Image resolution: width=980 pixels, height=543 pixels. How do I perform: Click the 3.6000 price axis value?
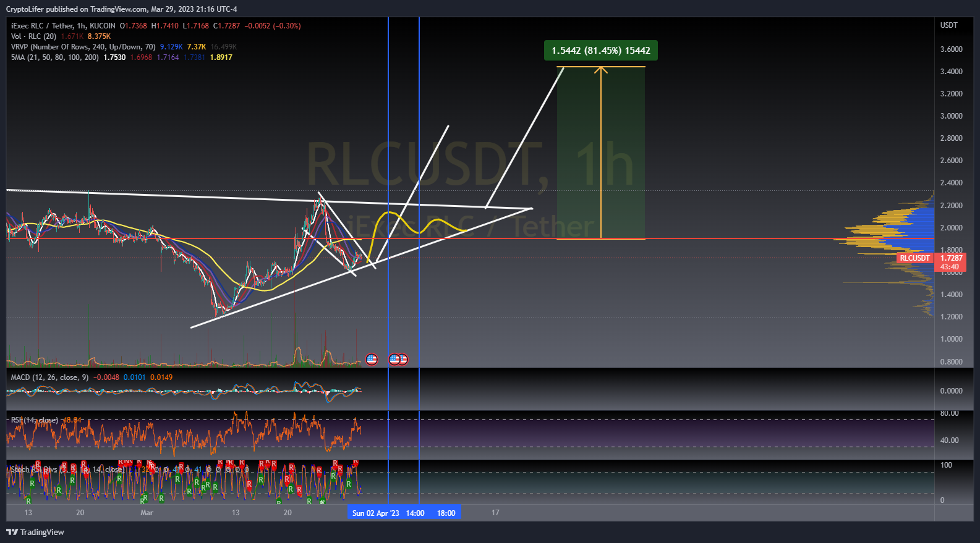coord(952,49)
